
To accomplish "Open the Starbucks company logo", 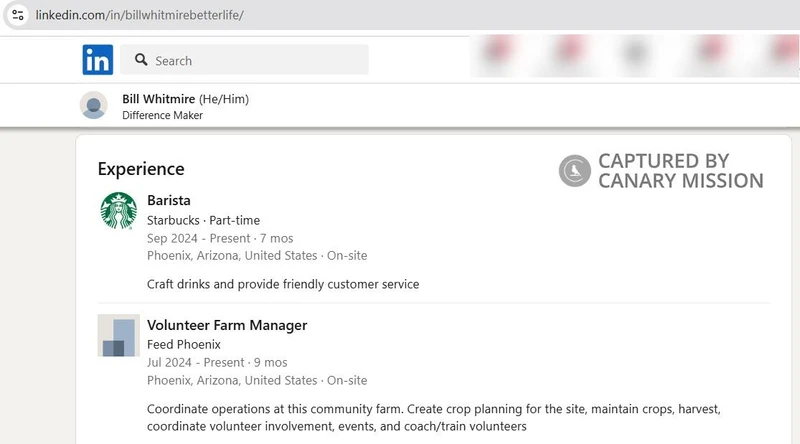I will click(x=118, y=210).
